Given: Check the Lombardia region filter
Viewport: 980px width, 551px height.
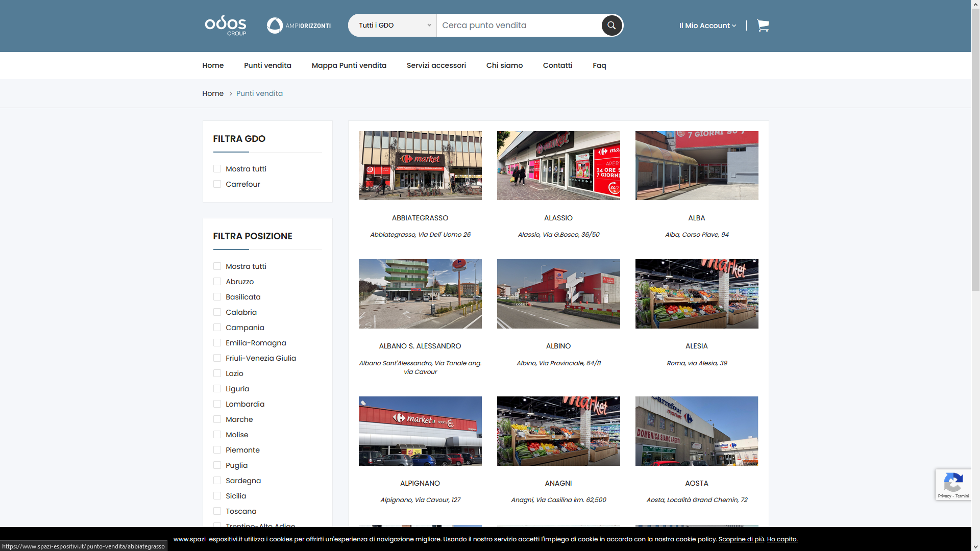Looking at the screenshot, I should click(217, 404).
